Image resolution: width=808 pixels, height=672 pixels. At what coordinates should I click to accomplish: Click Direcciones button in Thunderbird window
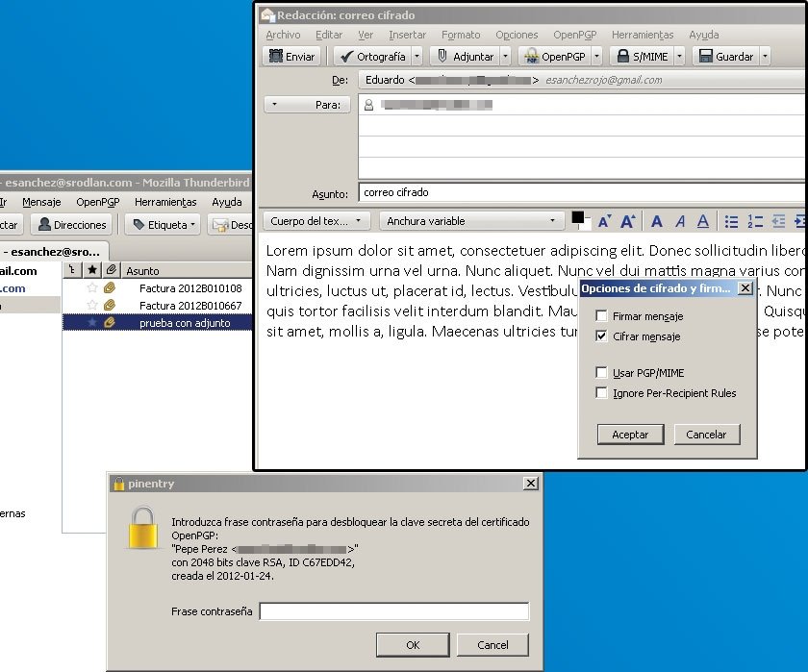pyautogui.click(x=71, y=225)
